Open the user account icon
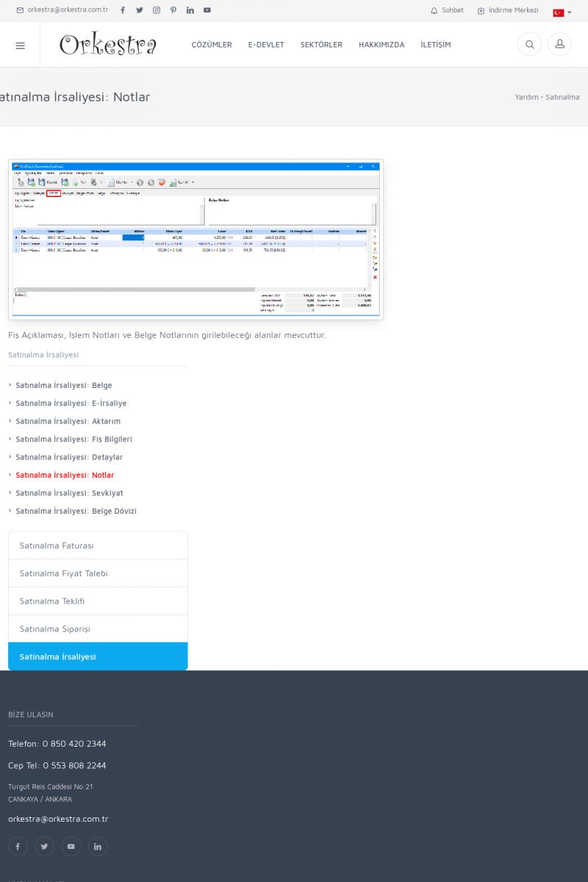 click(x=559, y=45)
